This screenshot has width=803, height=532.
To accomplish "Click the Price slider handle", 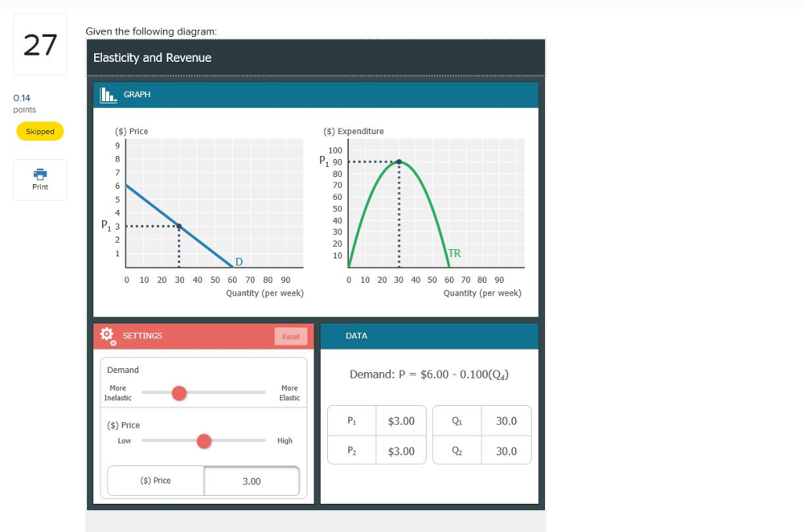I will point(204,441).
